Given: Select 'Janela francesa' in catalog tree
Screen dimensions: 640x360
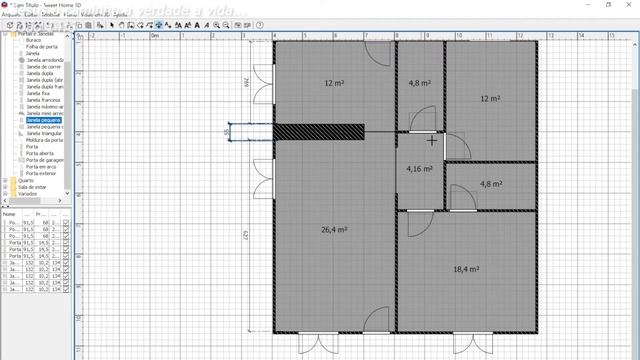Looking at the screenshot, I should 43,100.
